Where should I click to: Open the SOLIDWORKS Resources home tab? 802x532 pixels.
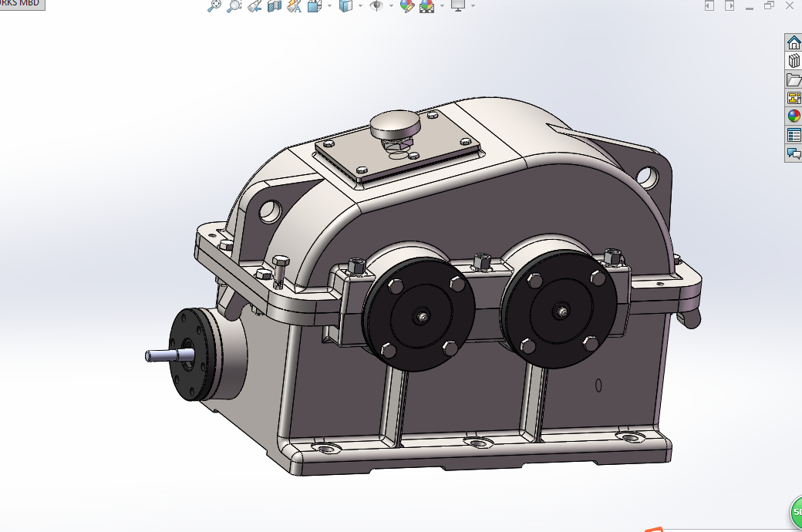(794, 42)
